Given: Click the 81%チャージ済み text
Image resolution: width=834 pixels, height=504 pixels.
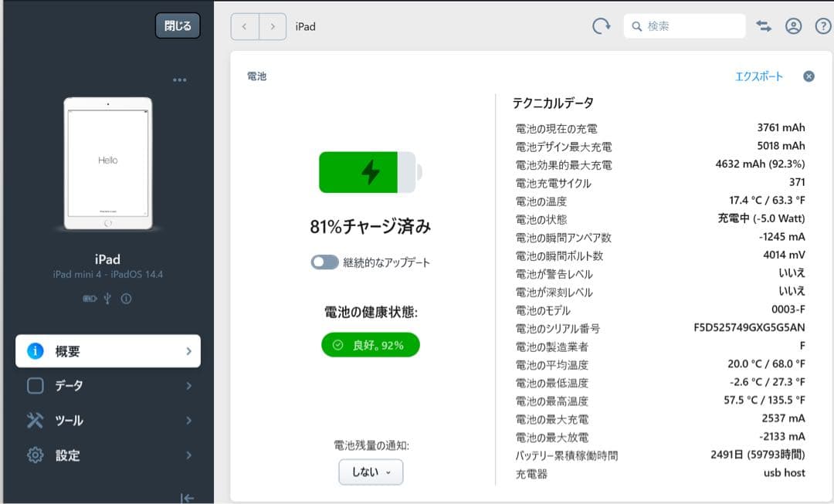Looking at the screenshot, I should pos(371,226).
